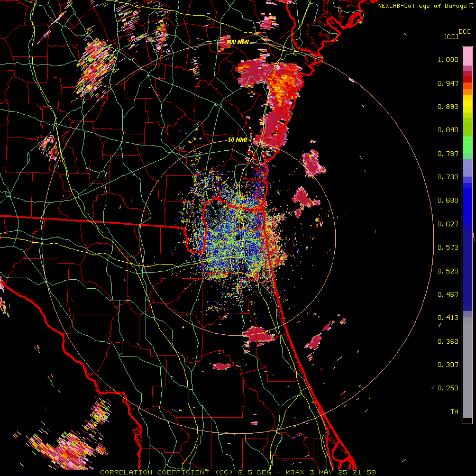Click the 0.787 scale value
This screenshot has width=476, height=476.
[448, 153]
